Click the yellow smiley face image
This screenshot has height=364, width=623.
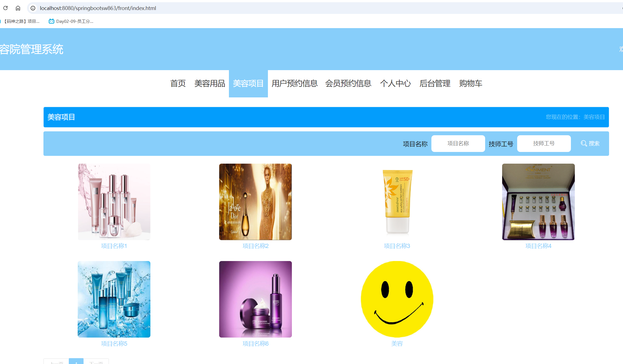point(397,299)
